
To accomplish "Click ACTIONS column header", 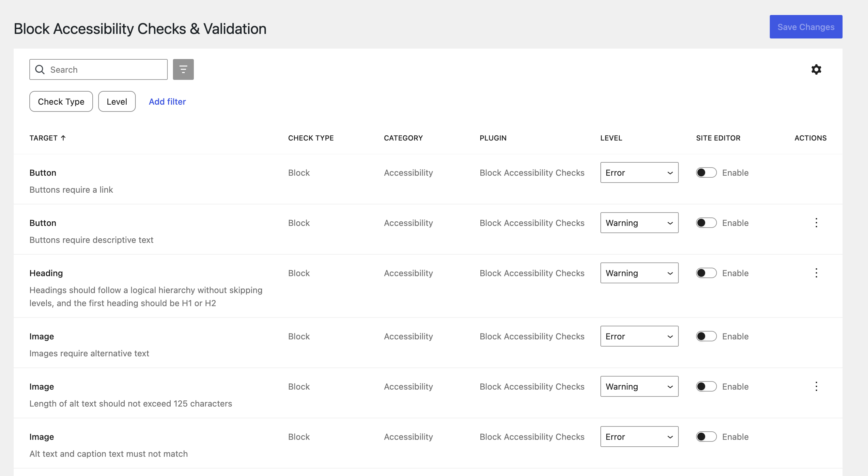I will [810, 138].
